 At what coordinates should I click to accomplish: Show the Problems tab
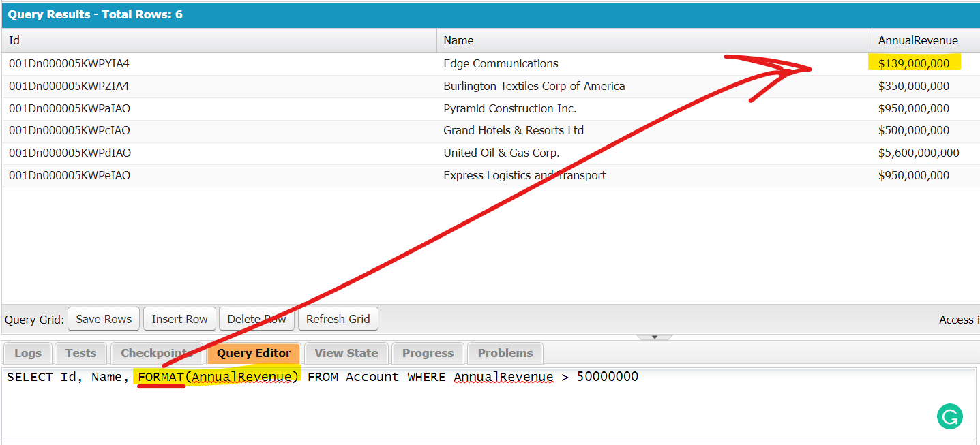505,353
